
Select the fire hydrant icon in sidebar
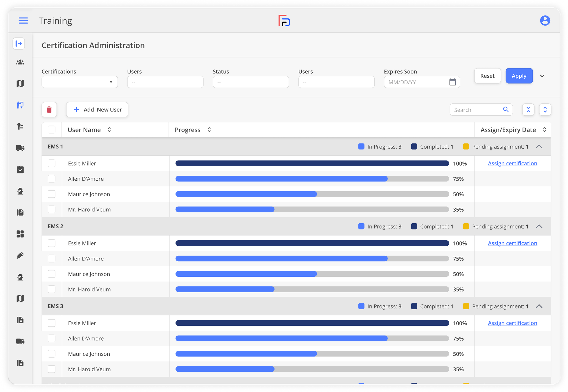click(x=20, y=191)
